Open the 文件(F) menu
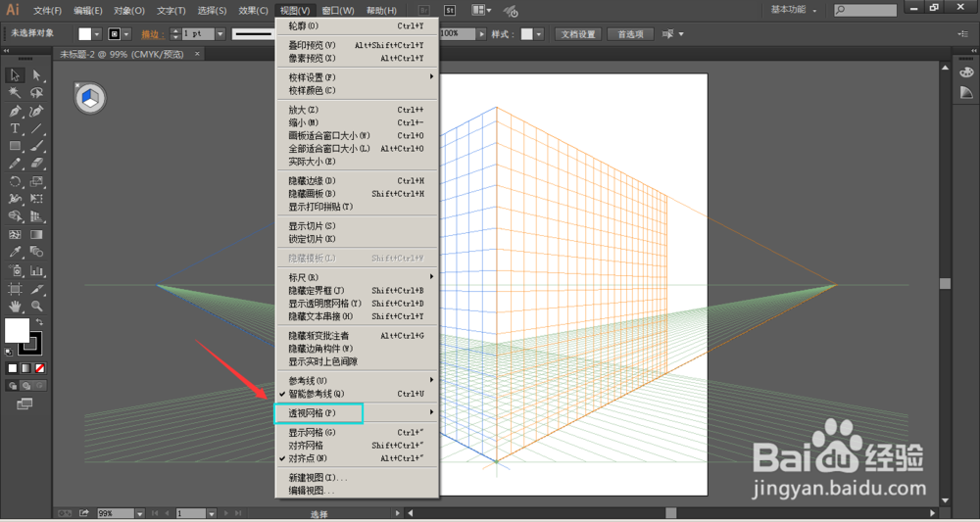 click(47, 11)
